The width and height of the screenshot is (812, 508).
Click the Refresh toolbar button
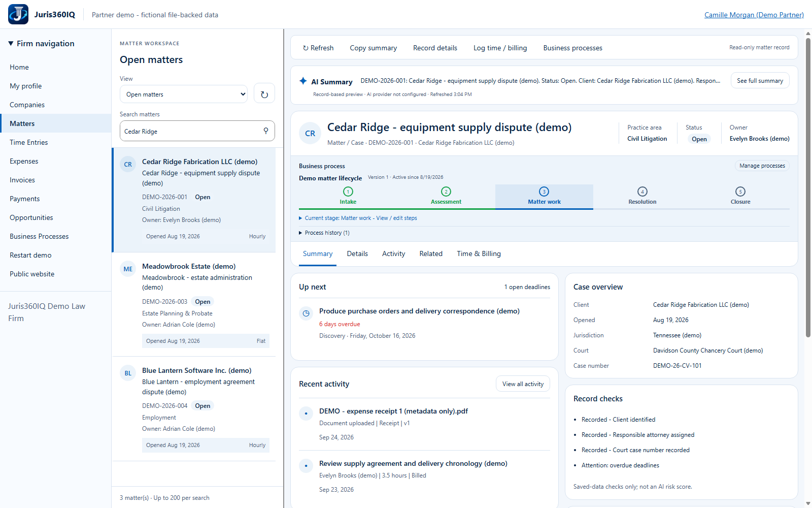[x=318, y=48]
